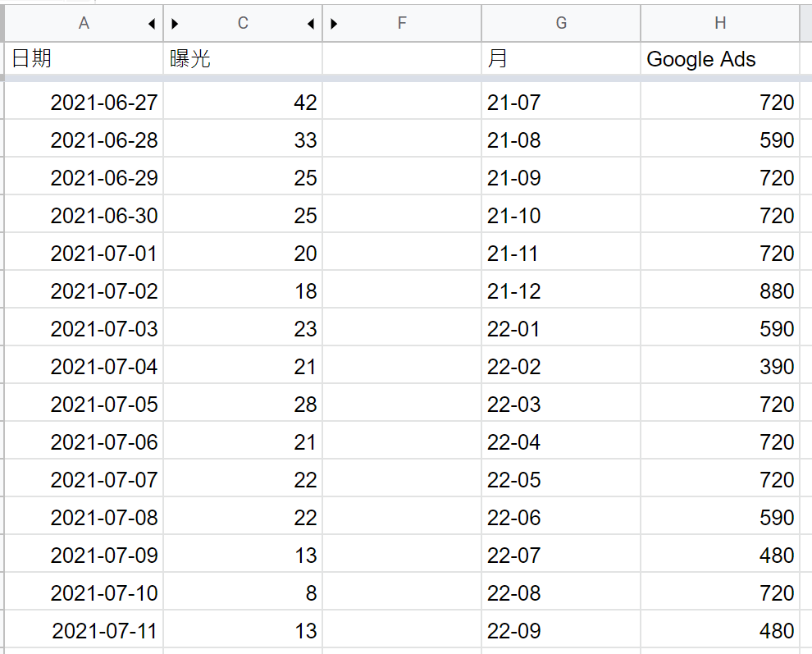Viewport: 812px width, 654px height.
Task: Select the month cell 22-09
Action: [x=561, y=631]
